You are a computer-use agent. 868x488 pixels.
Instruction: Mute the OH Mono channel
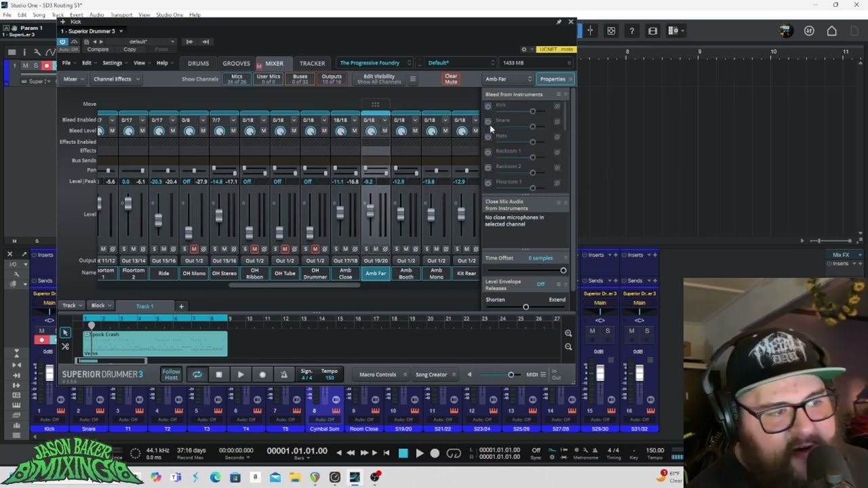(x=194, y=249)
